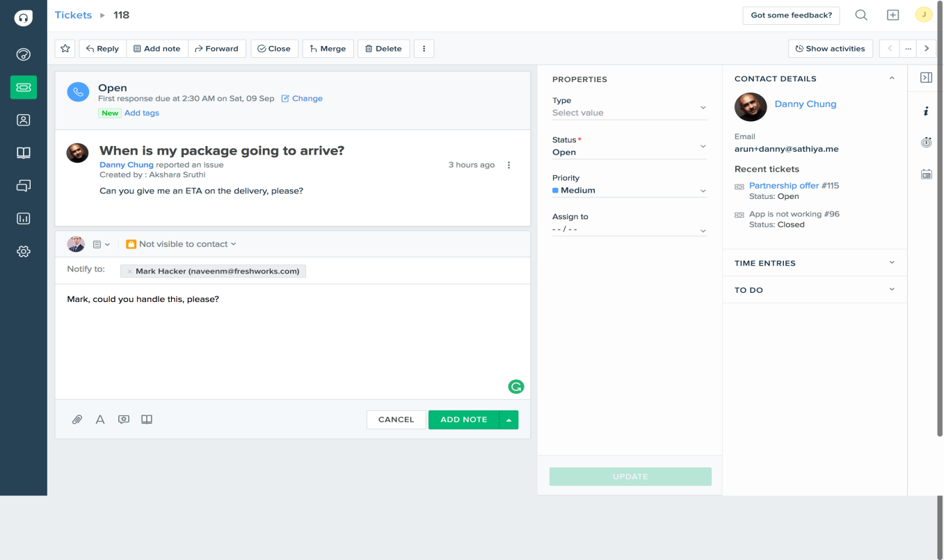Open the Knowledge Base (book) icon
Viewport: 944px width, 560px height.
[23, 152]
